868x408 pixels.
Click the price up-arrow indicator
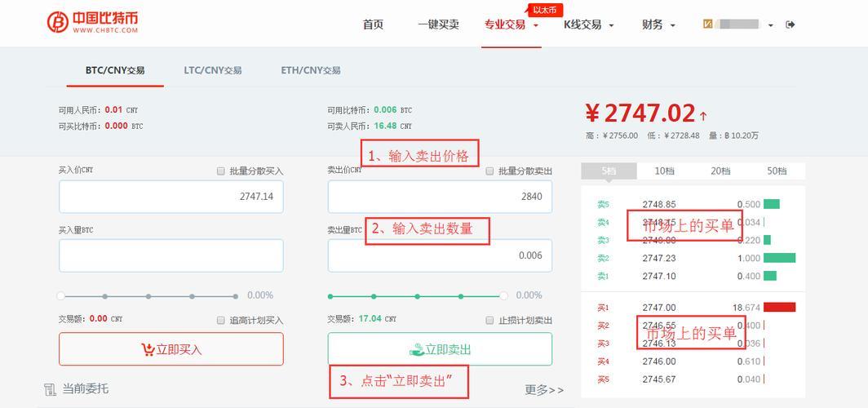click(x=703, y=116)
